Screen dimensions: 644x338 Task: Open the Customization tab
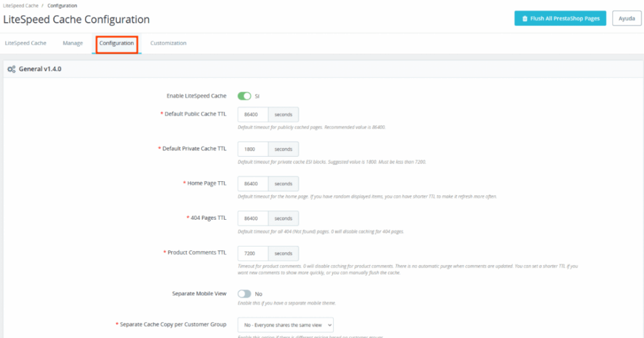tap(169, 43)
